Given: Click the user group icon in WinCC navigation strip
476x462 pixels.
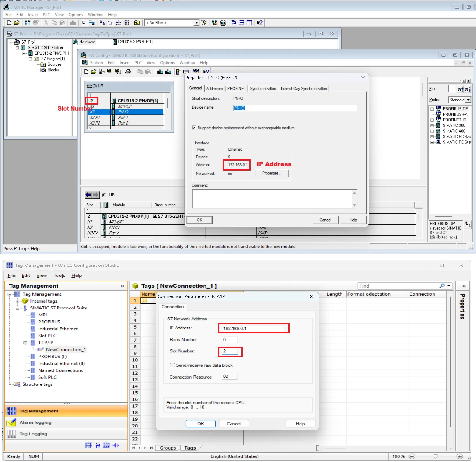Looking at the screenshot, I should coord(98,445).
